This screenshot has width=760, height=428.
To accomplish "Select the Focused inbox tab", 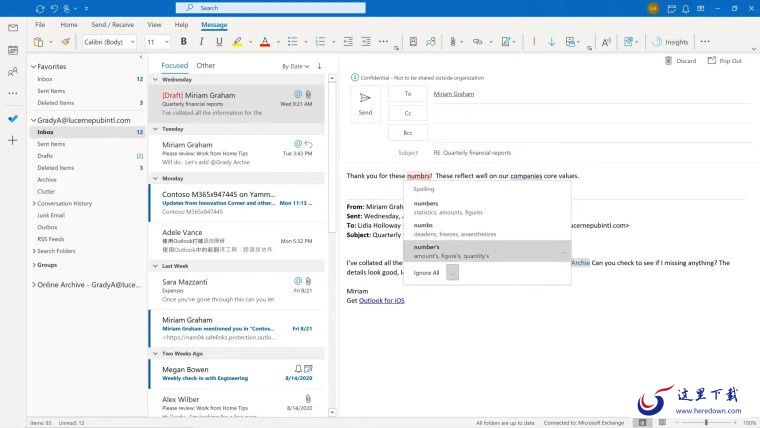I will [174, 65].
